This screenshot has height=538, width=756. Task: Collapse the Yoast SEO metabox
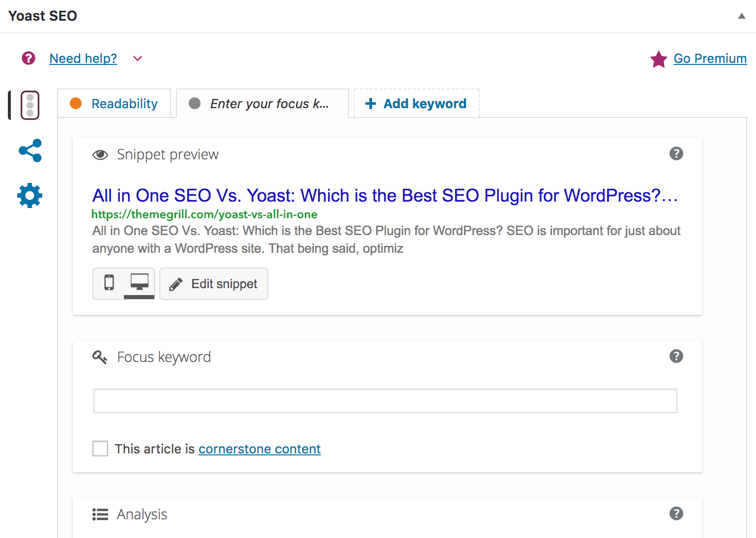pyautogui.click(x=741, y=16)
